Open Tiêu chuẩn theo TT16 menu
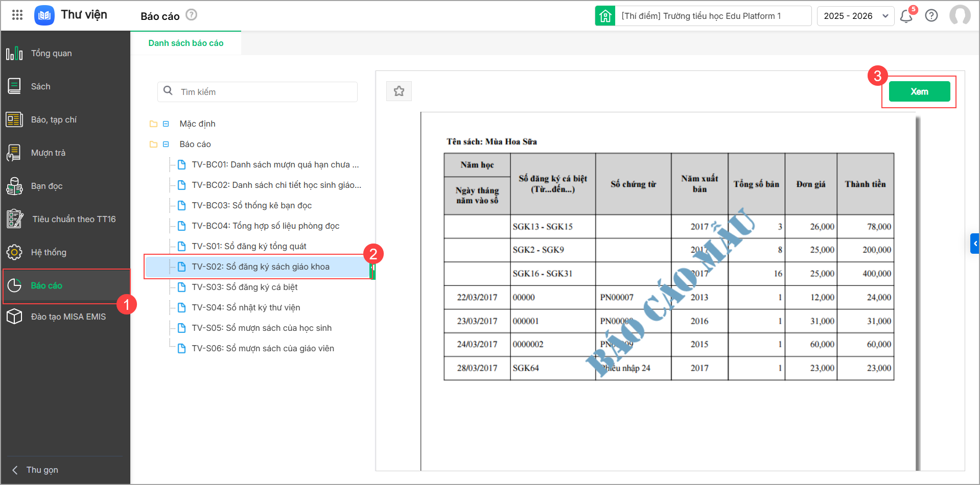Image resolution: width=980 pixels, height=485 pixels. point(65,219)
